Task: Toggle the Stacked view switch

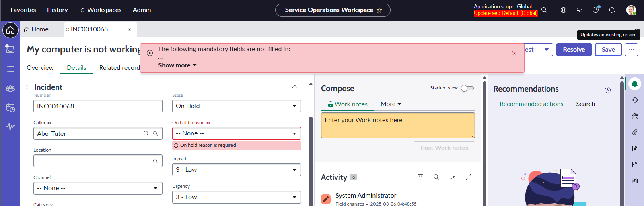Action: [x=467, y=88]
